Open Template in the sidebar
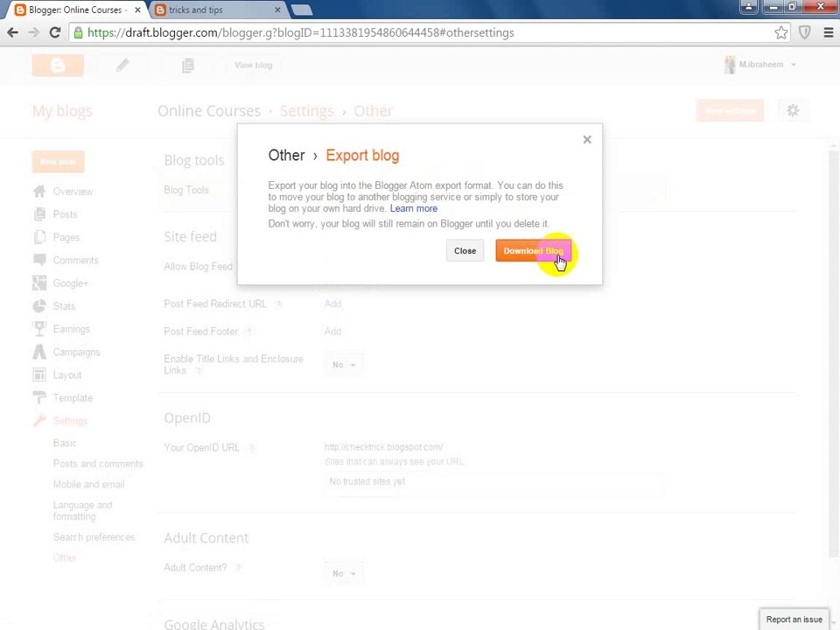The height and width of the screenshot is (630, 840). 73,398
